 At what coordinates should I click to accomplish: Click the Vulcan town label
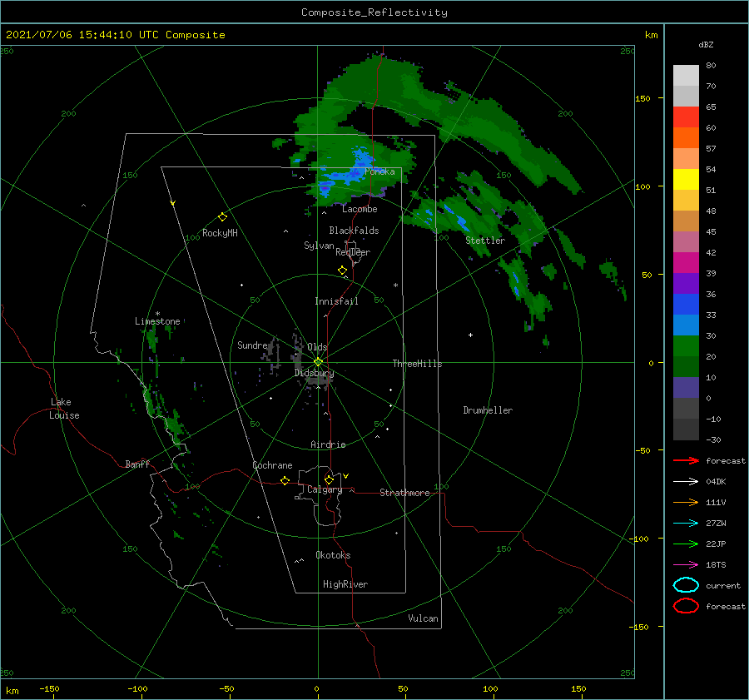click(423, 618)
